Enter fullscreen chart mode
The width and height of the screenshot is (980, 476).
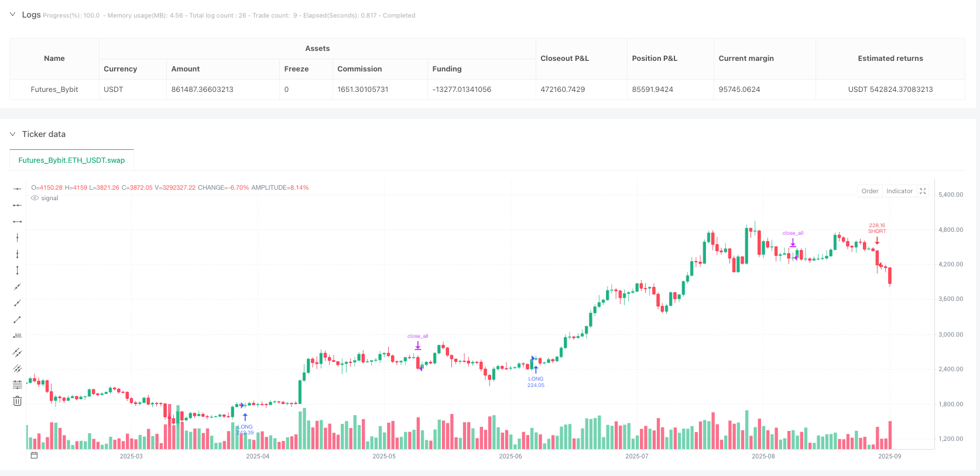tap(923, 191)
